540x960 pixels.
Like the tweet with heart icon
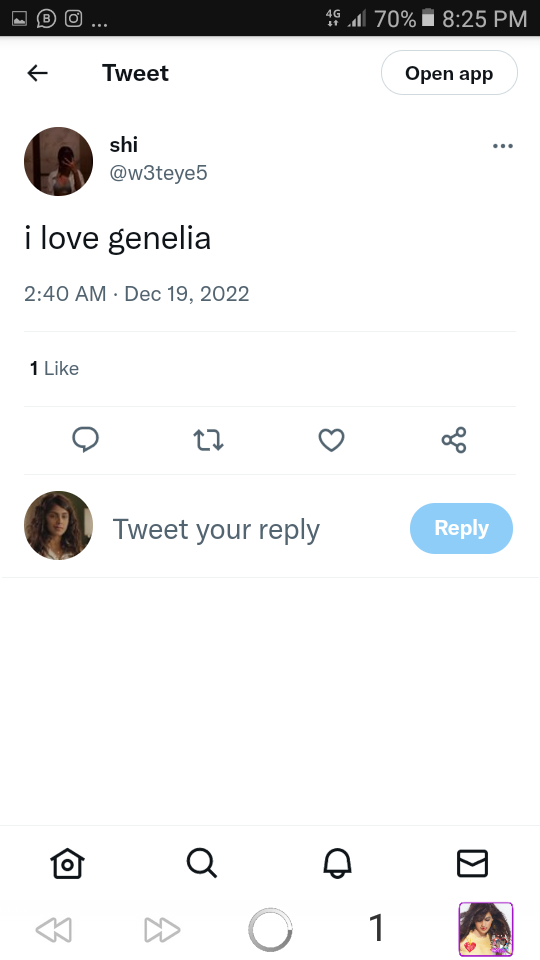pos(331,440)
